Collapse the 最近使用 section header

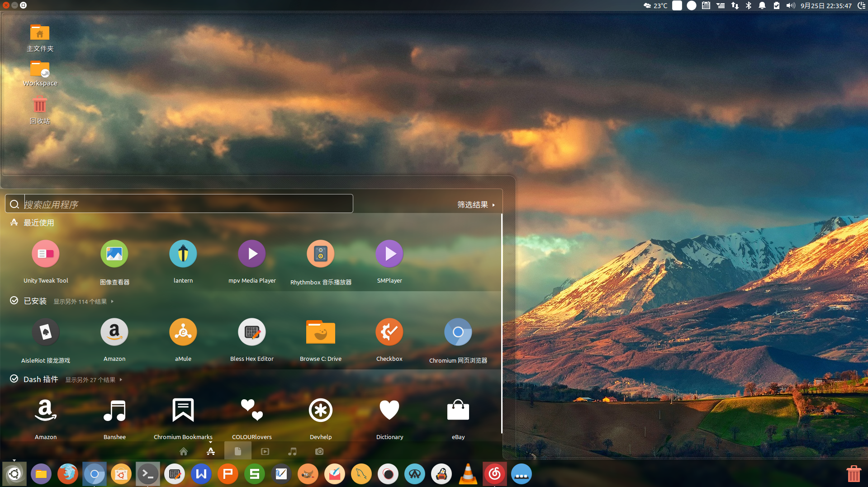pos(32,223)
